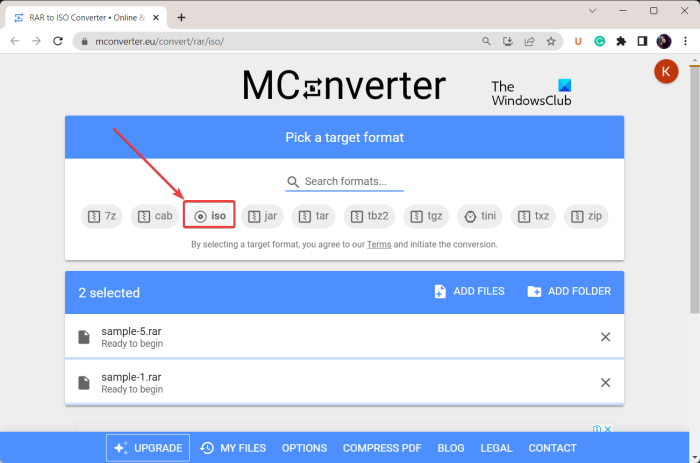Click the site lock icon
700x463 pixels.
pos(85,42)
